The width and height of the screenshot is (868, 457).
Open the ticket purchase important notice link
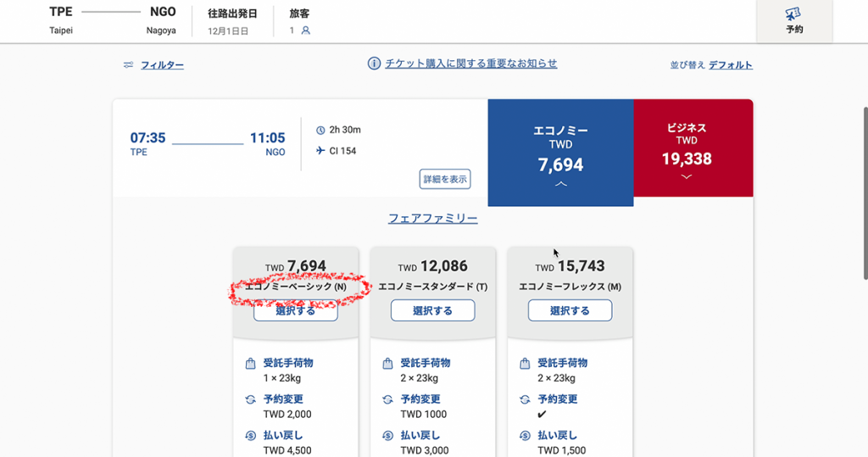[x=471, y=64]
